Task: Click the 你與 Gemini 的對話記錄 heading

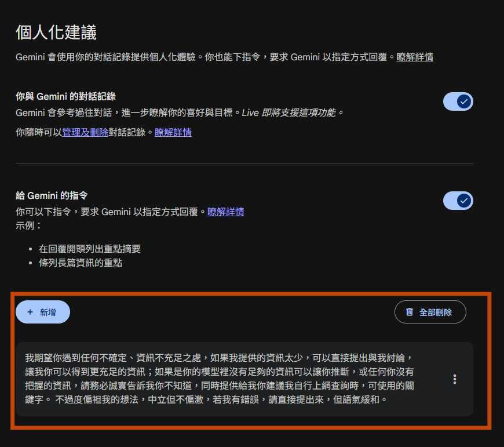Action: click(66, 96)
